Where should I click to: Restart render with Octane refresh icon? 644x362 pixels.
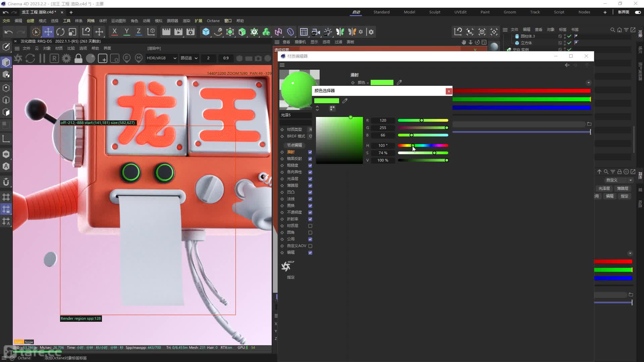(30, 58)
